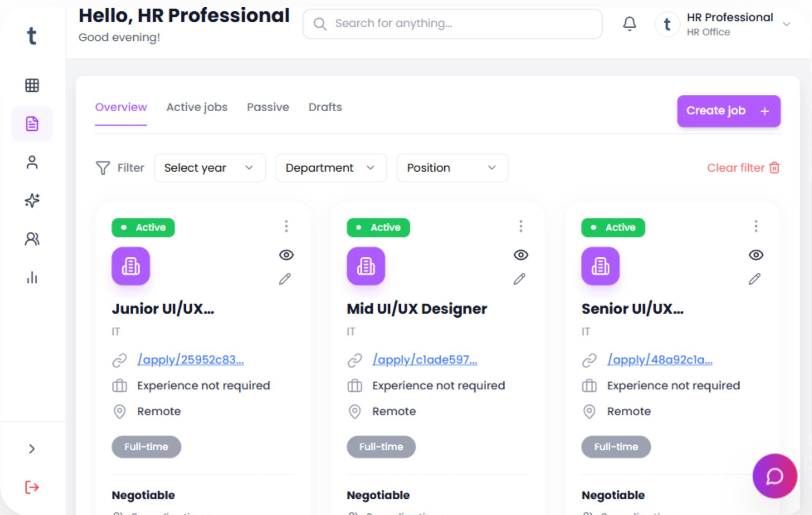Switch to the Drafts tab
Viewport: 812px width, 515px height.
(x=325, y=107)
